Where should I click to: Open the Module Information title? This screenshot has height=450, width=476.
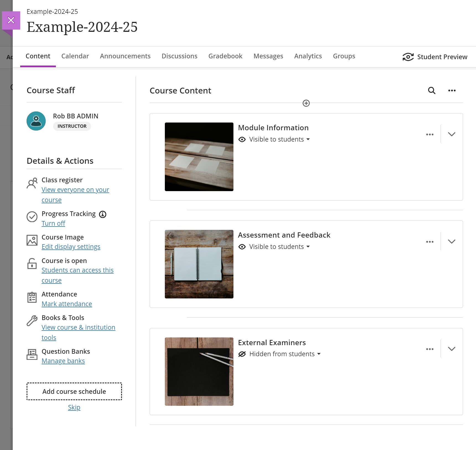tap(273, 128)
